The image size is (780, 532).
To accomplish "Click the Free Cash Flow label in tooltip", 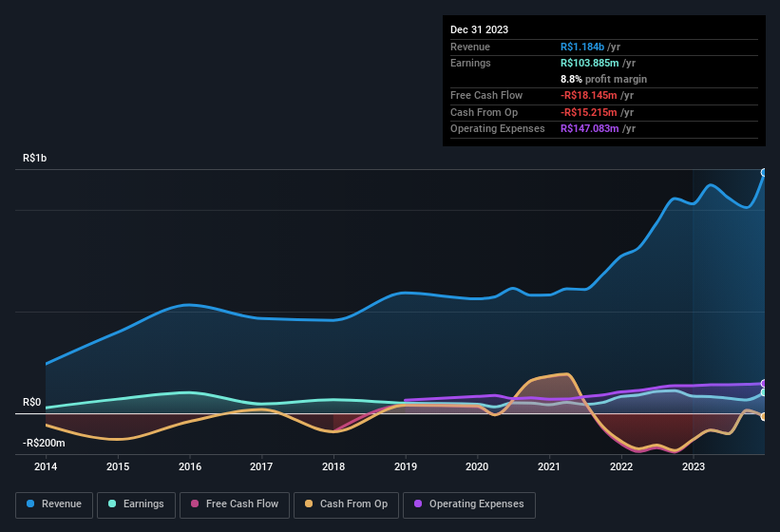I will tap(486, 95).
